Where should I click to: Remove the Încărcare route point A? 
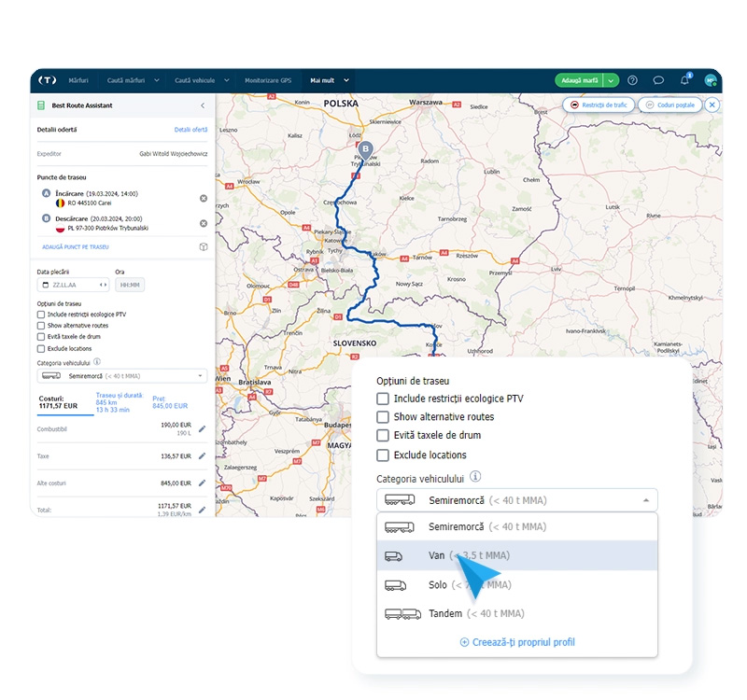click(204, 198)
